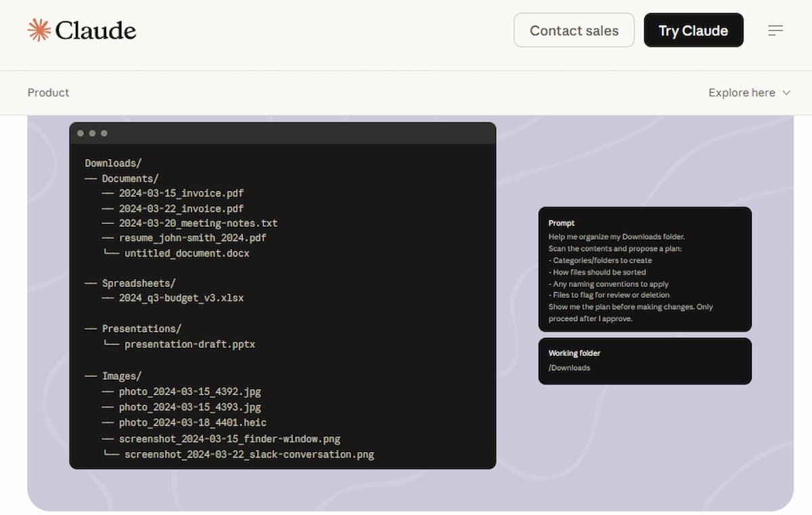This screenshot has height=515, width=812.
Task: Expand the Explore here dropdown
Action: 742,93
